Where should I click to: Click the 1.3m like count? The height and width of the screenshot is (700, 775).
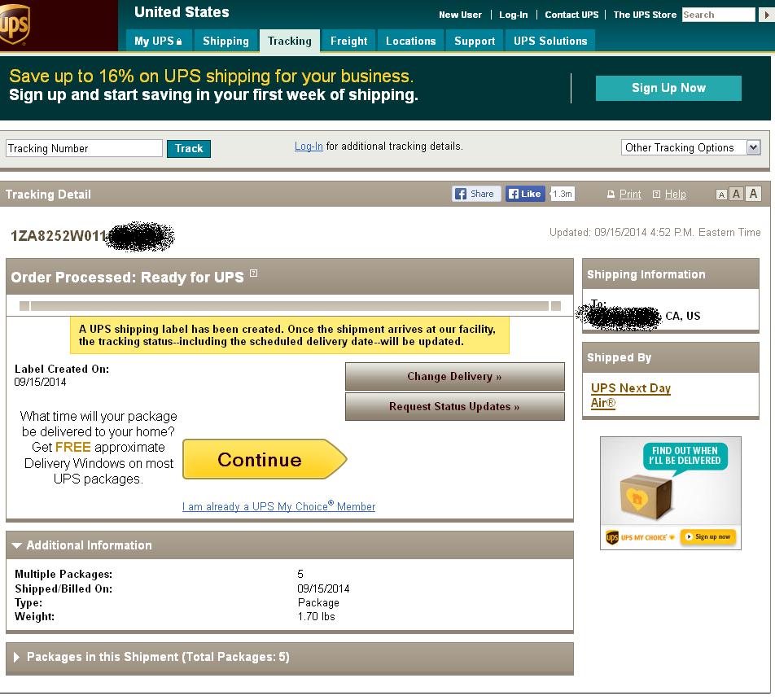pyautogui.click(x=563, y=194)
